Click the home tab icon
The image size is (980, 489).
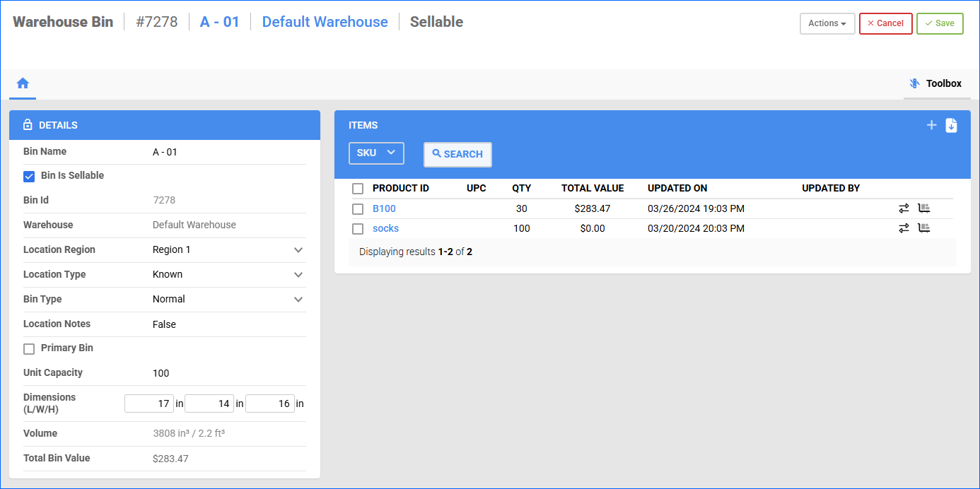(23, 83)
